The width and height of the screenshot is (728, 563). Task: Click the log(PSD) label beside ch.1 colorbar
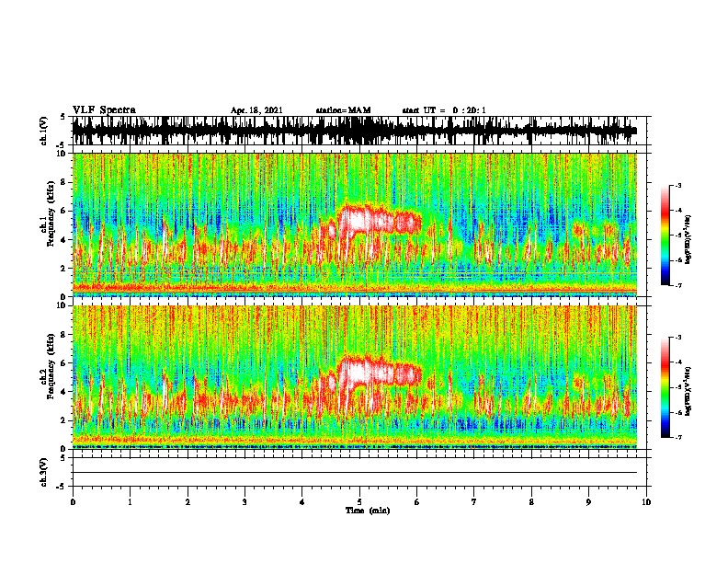tap(688, 239)
